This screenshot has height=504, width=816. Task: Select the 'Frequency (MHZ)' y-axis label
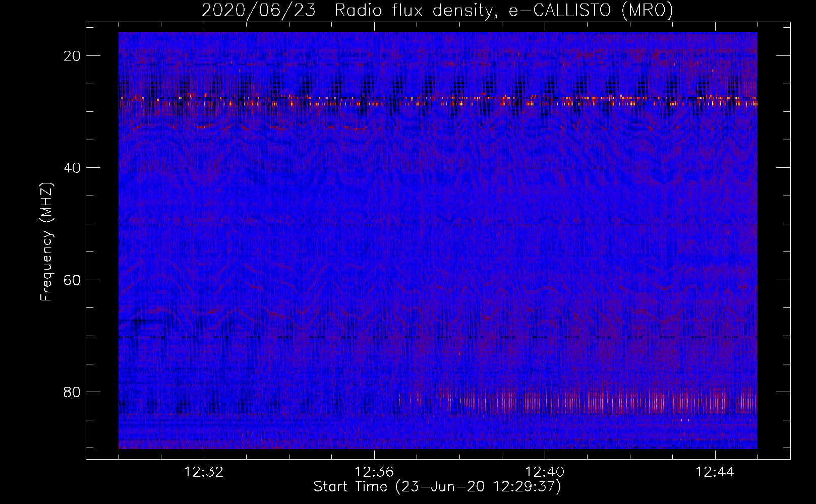(46, 242)
